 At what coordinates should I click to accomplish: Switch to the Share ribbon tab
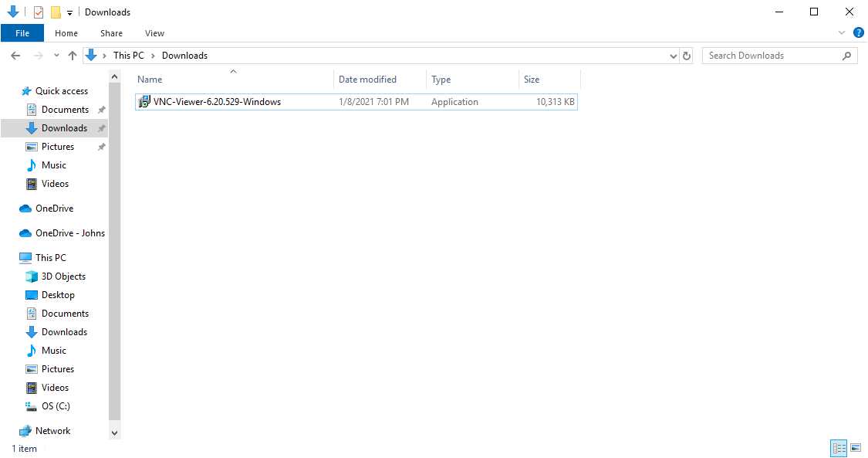pos(111,33)
